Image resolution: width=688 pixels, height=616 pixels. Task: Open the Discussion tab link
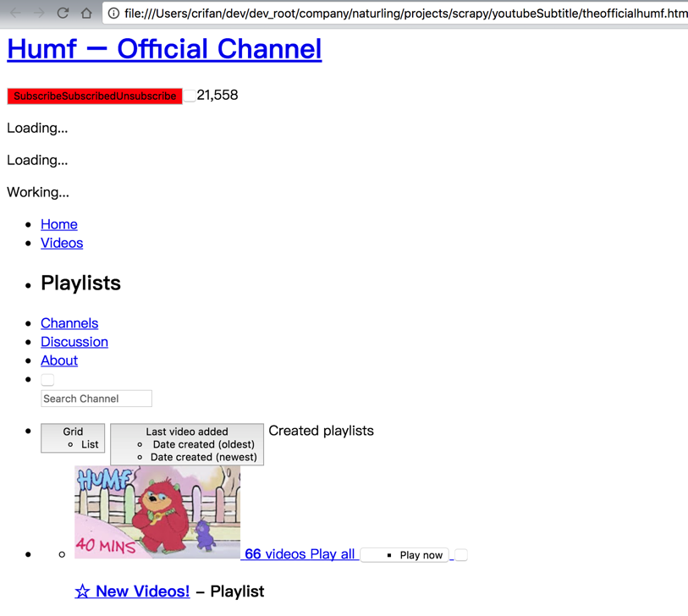tap(74, 342)
